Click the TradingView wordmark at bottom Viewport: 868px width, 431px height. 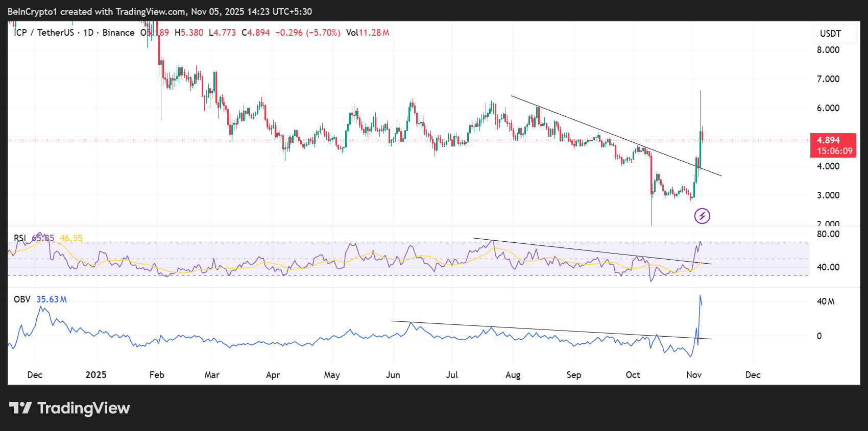coord(84,408)
